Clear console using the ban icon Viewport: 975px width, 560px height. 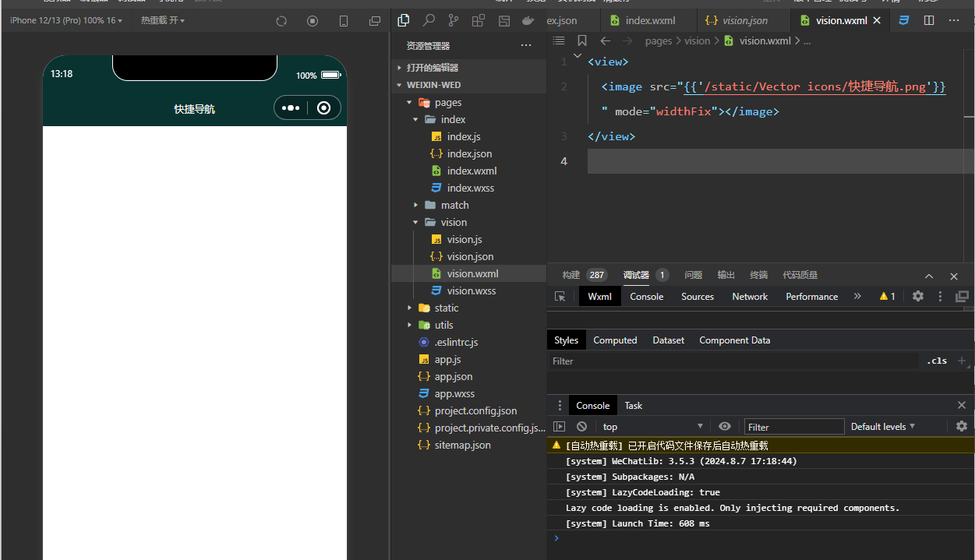(x=581, y=426)
